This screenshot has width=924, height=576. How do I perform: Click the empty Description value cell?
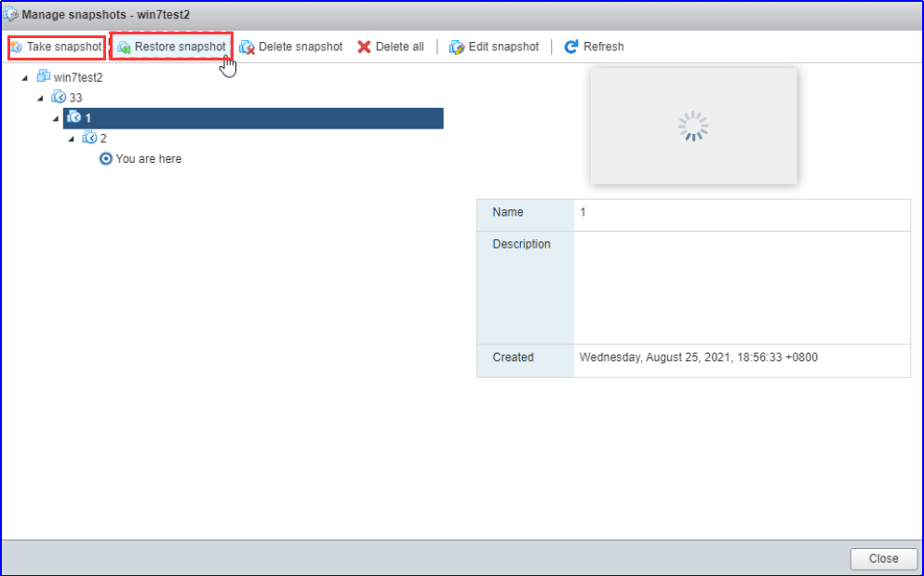[742, 288]
